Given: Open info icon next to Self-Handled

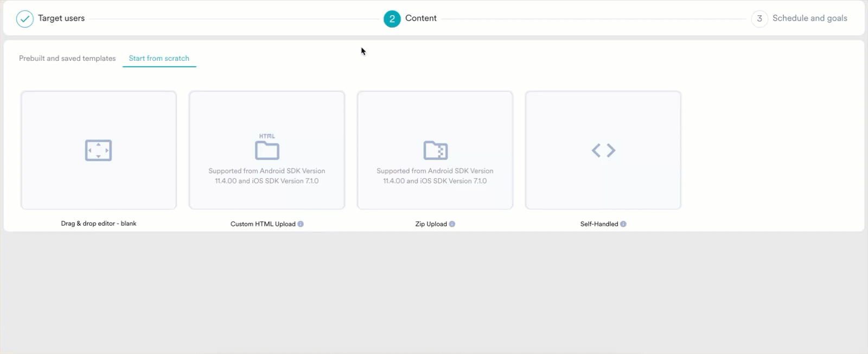Looking at the screenshot, I should tap(623, 224).
